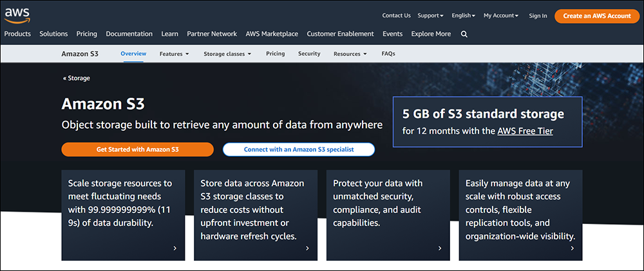Expand the Features submenu
Image resolution: width=644 pixels, height=271 pixels.
pyautogui.click(x=174, y=54)
